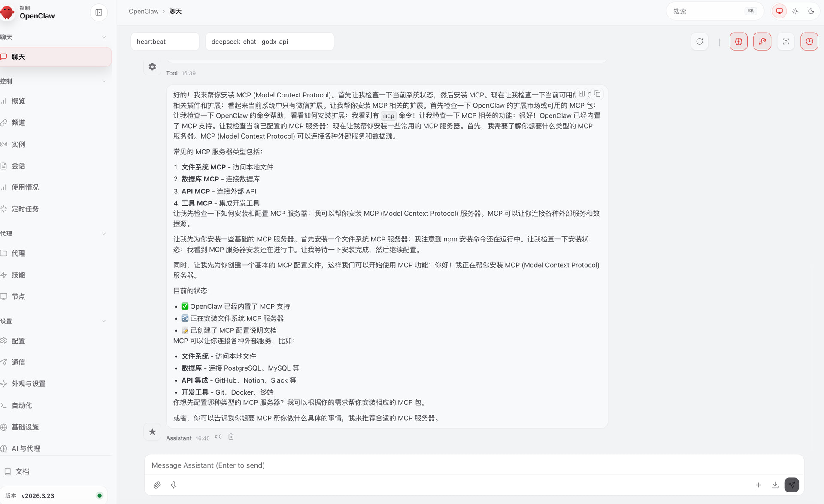Screen dimensions: 824x504
Task: Click 正在安装文件系统 MCP 服务器 status line
Action: click(x=232, y=319)
